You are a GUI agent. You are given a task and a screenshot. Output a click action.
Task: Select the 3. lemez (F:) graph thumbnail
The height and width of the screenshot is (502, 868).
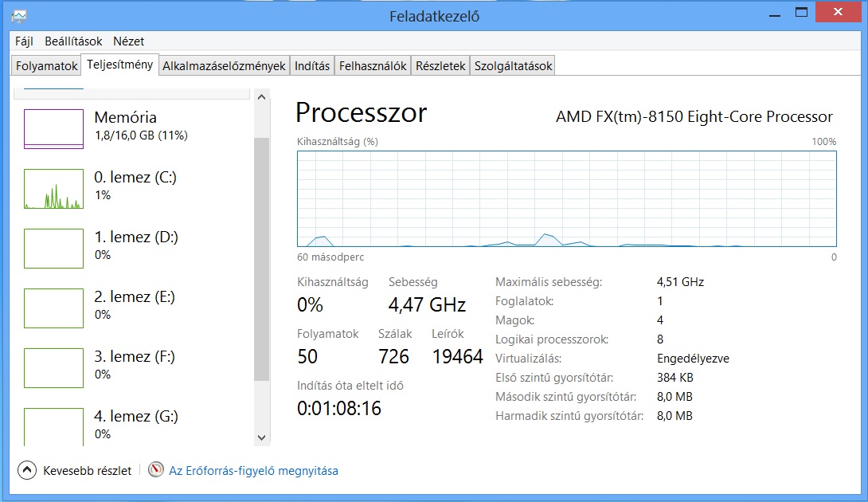tap(53, 368)
